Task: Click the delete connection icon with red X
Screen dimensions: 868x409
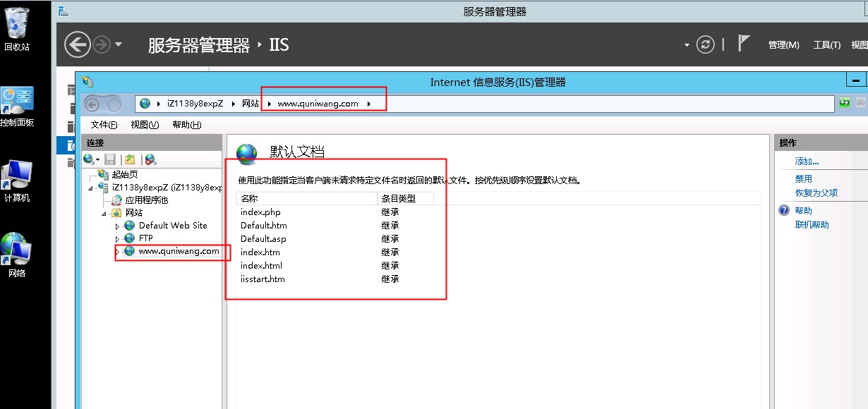Action: point(150,159)
